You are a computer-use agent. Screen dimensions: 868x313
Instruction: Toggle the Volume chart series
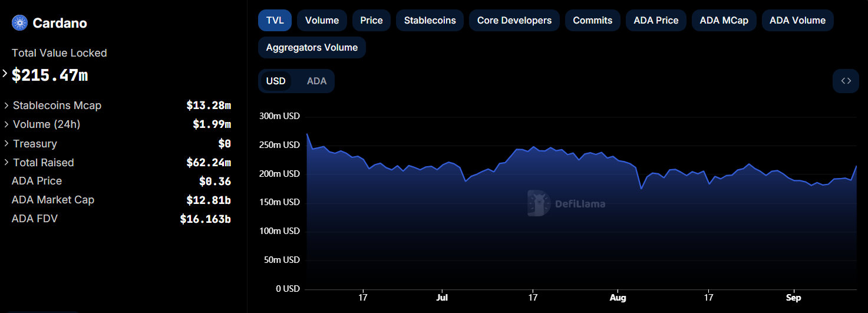point(322,20)
